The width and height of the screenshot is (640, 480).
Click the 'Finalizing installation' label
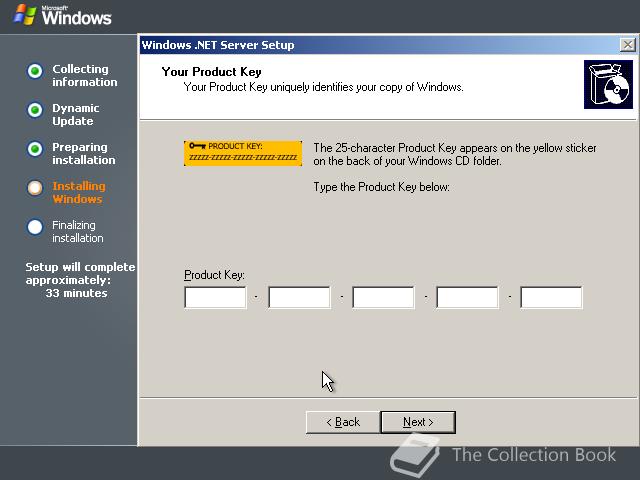click(x=78, y=231)
